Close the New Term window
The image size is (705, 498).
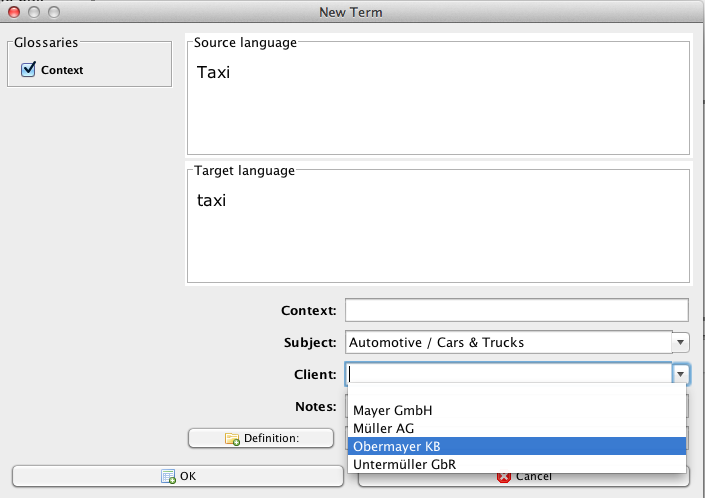tap(14, 12)
